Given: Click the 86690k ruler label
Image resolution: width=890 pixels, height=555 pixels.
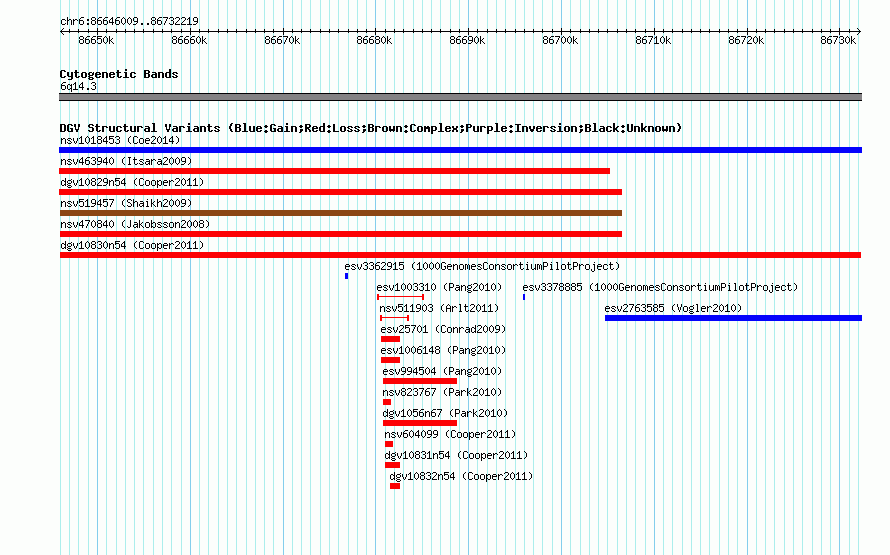Looking at the screenshot, I should point(467,40).
